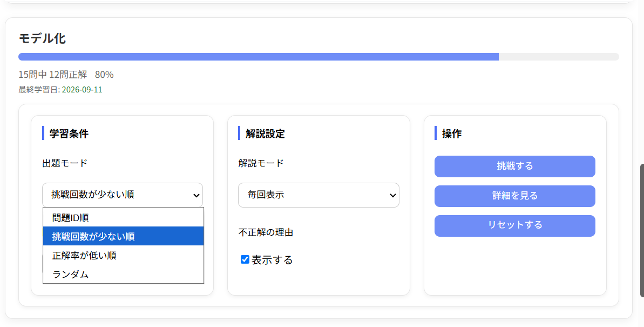Click the 詳細を見る button

tap(514, 196)
